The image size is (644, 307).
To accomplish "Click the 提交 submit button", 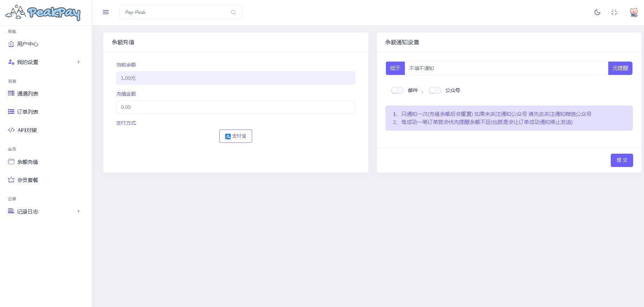I will tap(622, 160).
